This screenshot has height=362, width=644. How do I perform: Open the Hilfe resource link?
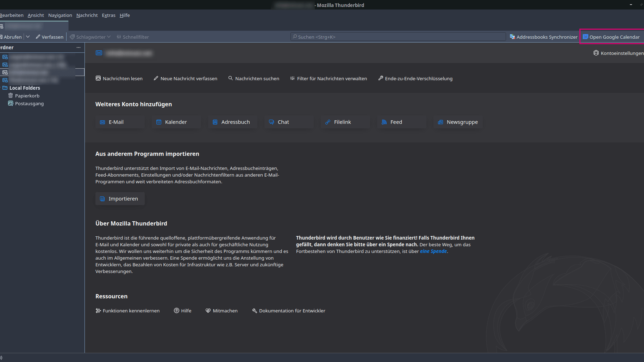(182, 311)
